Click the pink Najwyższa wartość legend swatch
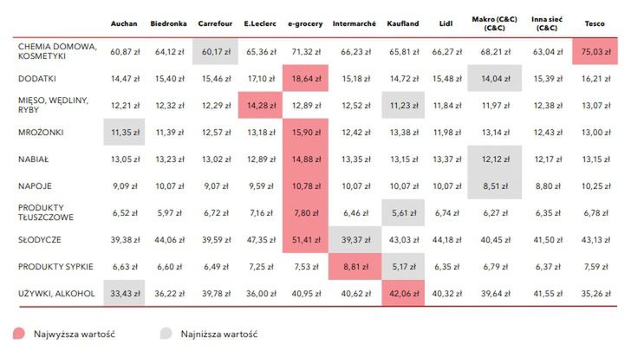644x351 pixels. (x=20, y=333)
